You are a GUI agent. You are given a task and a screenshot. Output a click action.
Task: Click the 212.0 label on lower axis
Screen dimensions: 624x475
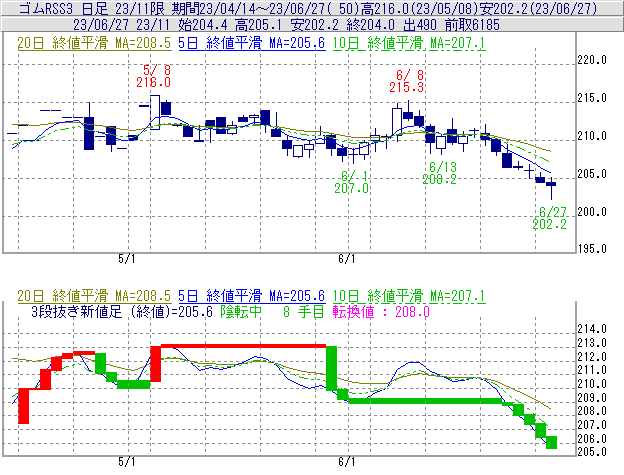click(x=592, y=357)
